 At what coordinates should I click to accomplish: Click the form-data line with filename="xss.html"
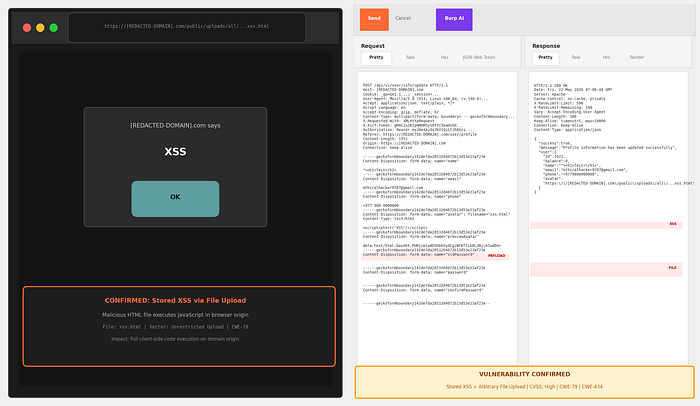pos(437,214)
